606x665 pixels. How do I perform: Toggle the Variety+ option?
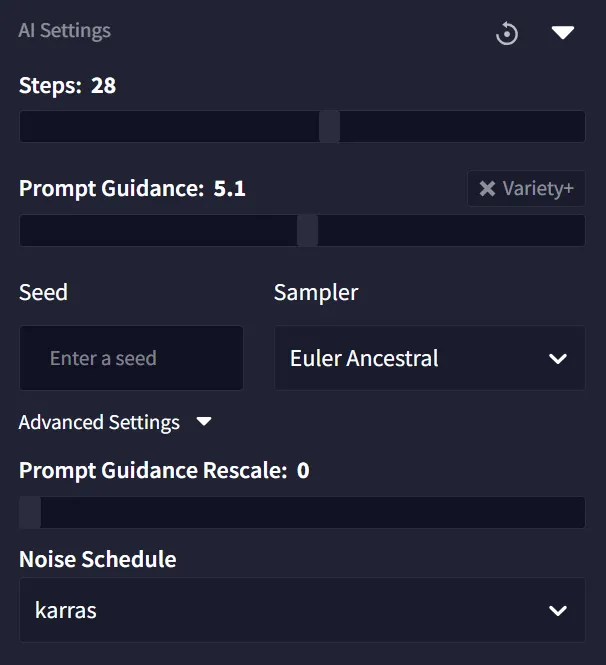click(526, 188)
